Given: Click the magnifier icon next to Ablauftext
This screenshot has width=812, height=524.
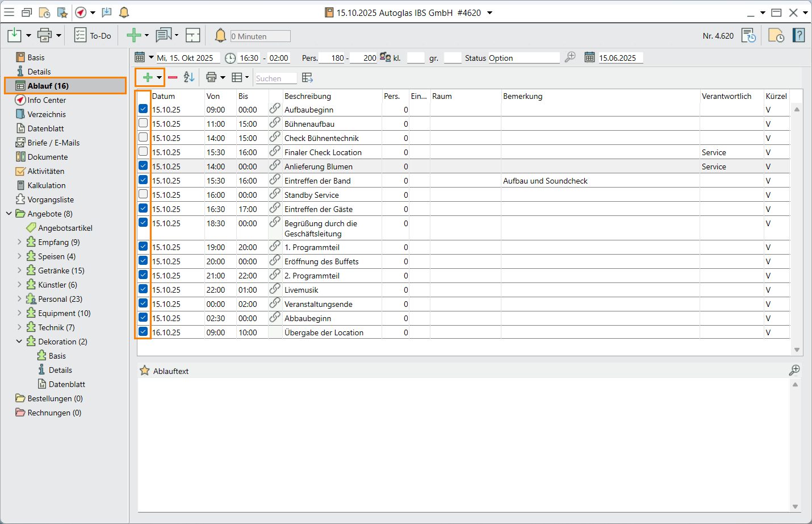Looking at the screenshot, I should tap(794, 371).
